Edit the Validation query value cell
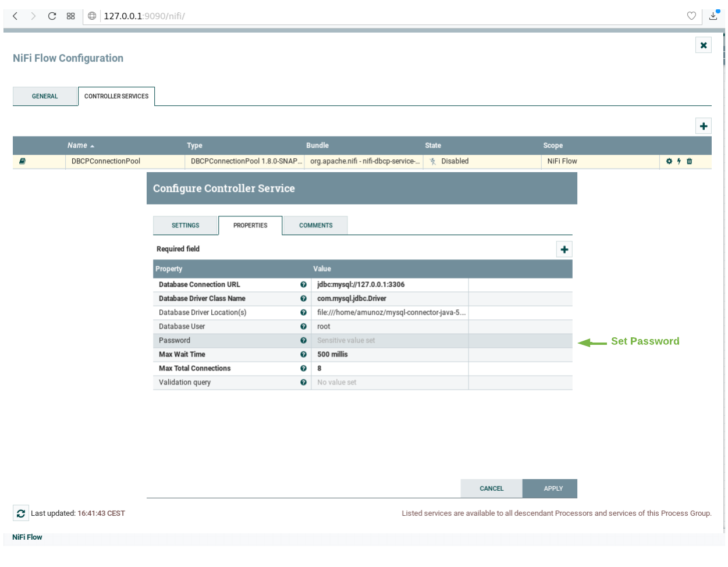The width and height of the screenshot is (728, 567). [x=391, y=383]
